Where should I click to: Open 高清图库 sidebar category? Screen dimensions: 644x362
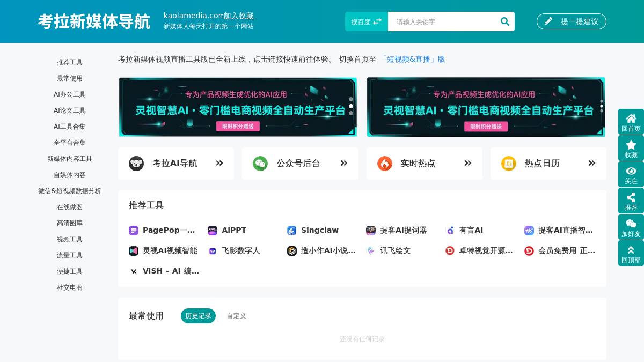[x=70, y=223]
